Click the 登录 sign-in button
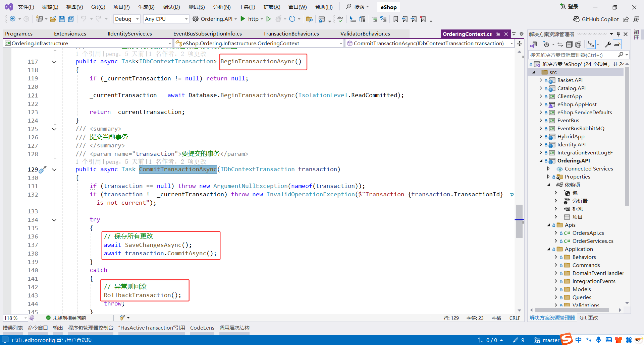This screenshot has height=345, width=644. tap(569, 7)
